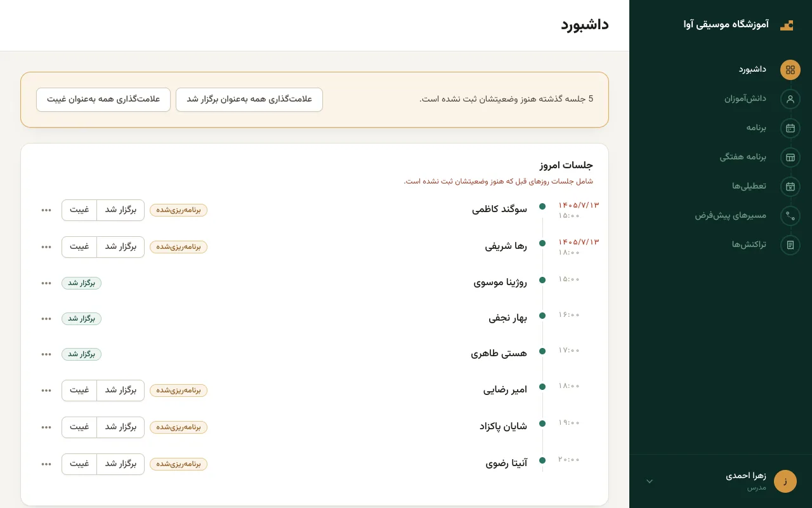Click the name بهار نجفی
Viewport: 812px width, 508px height.
click(x=508, y=318)
